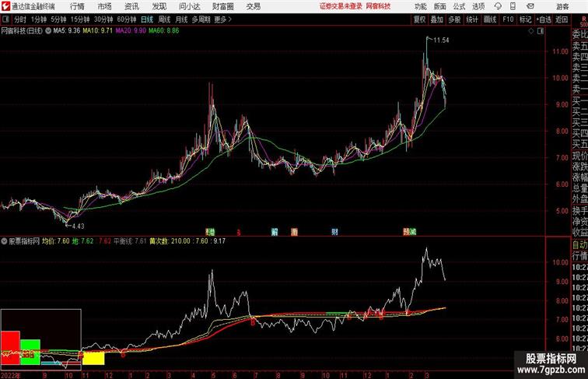The height and width of the screenshot is (379, 588).
Task: Open the 选项 menu
Action: pyautogui.click(x=478, y=6)
